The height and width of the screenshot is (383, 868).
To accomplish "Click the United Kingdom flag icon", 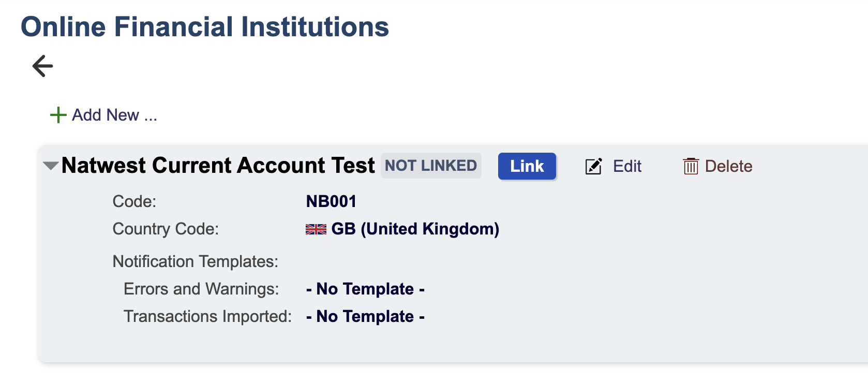I will pos(316,229).
